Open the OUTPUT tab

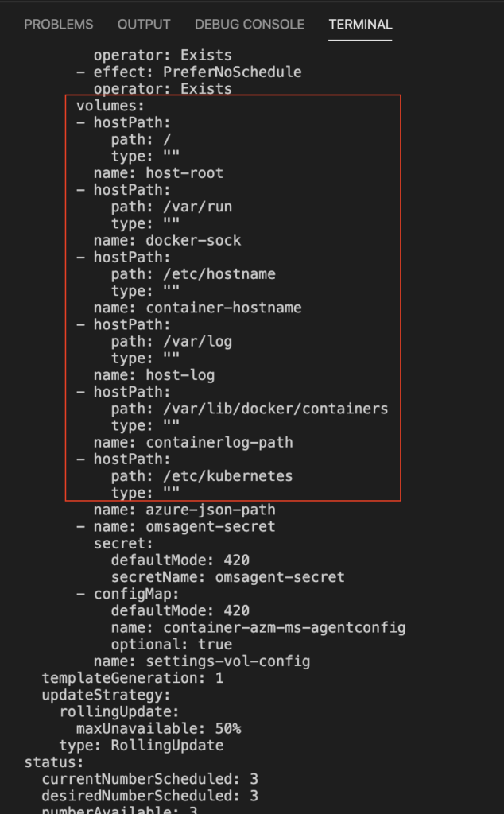[144, 25]
